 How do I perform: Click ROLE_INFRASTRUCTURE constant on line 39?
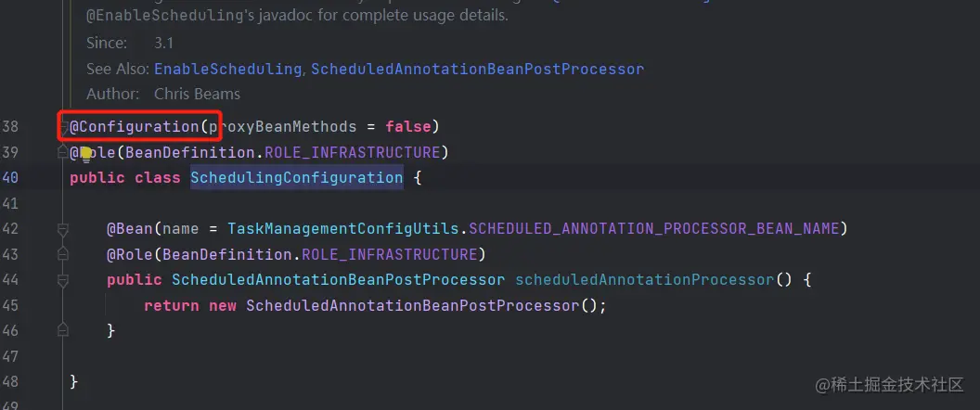pyautogui.click(x=354, y=152)
